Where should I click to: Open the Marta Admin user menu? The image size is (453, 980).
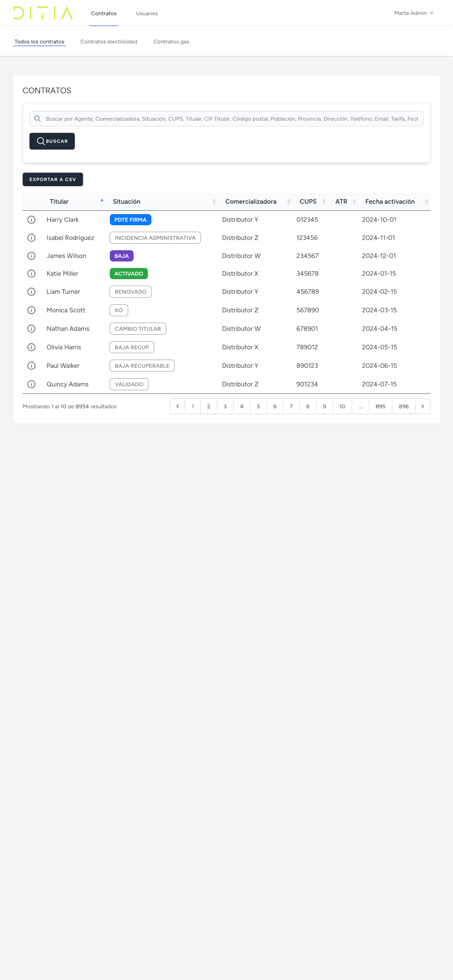coord(414,13)
